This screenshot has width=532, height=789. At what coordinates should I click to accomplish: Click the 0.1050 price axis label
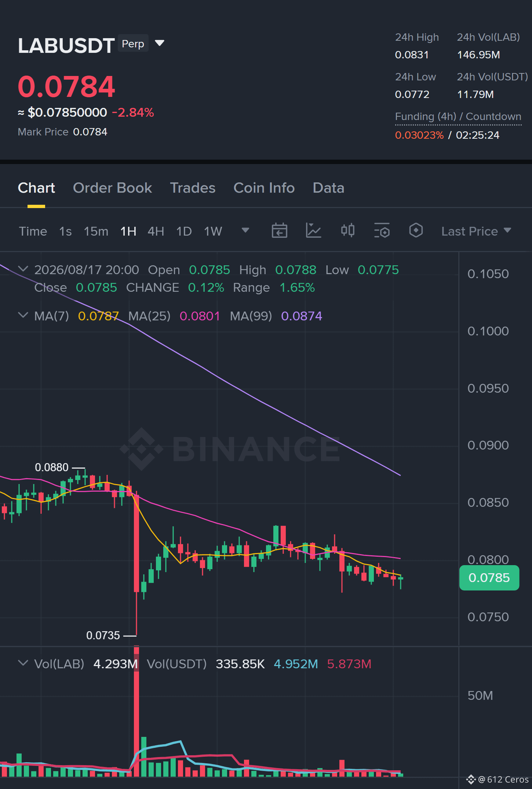pyautogui.click(x=488, y=274)
